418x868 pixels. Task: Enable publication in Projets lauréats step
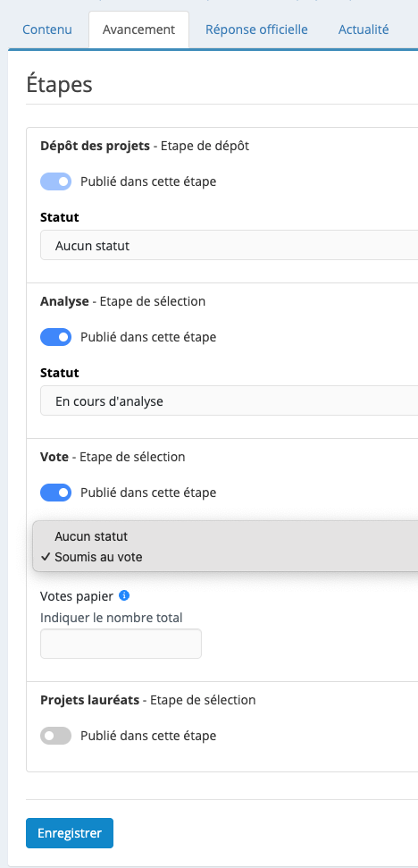56,736
